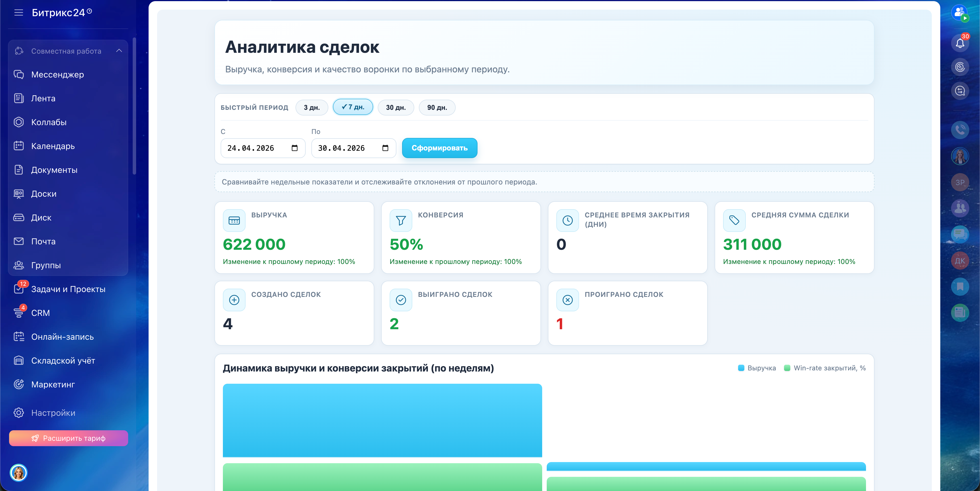
Task: Click the Выручка card table icon
Action: [234, 220]
